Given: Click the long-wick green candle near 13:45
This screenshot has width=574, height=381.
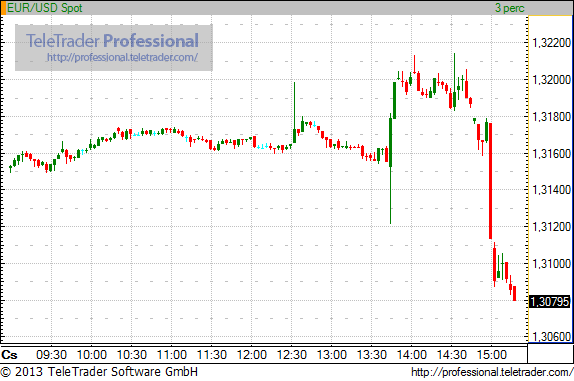Looking at the screenshot, I should (x=391, y=168).
